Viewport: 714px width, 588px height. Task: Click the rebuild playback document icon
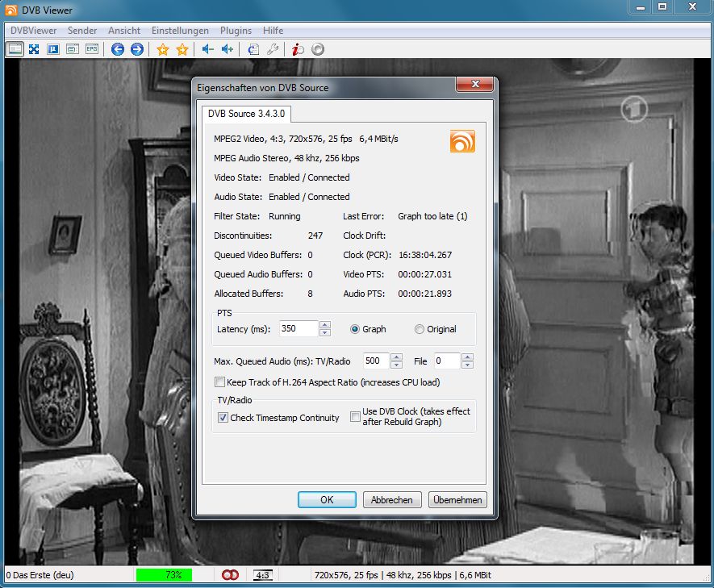253,48
